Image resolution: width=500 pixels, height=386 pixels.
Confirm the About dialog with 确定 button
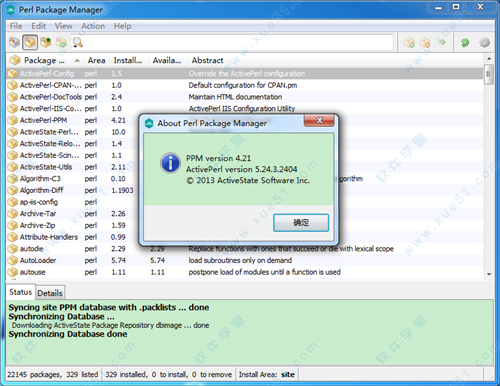[x=301, y=222]
